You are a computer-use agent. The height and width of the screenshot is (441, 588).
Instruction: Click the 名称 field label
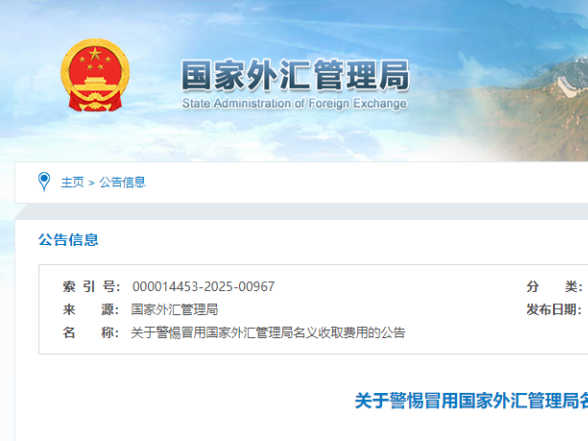tap(91, 332)
